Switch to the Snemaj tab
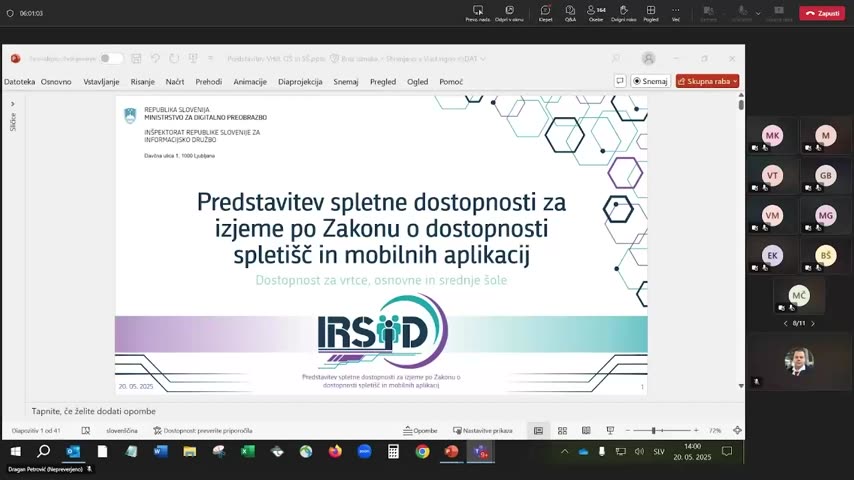 [x=346, y=82]
